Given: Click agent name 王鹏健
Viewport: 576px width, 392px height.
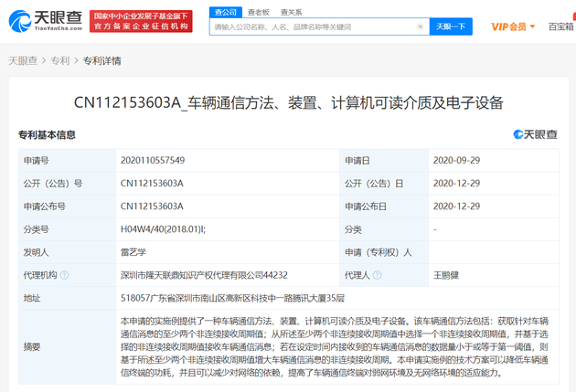Looking at the screenshot, I should tap(446, 275).
